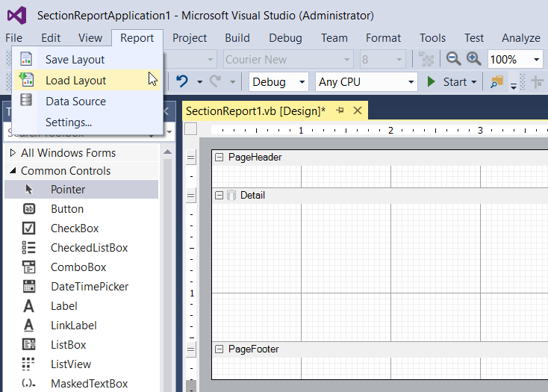Expand All Windows Forms group
Viewport: 548px width, 392px height.
pyautogui.click(x=13, y=152)
